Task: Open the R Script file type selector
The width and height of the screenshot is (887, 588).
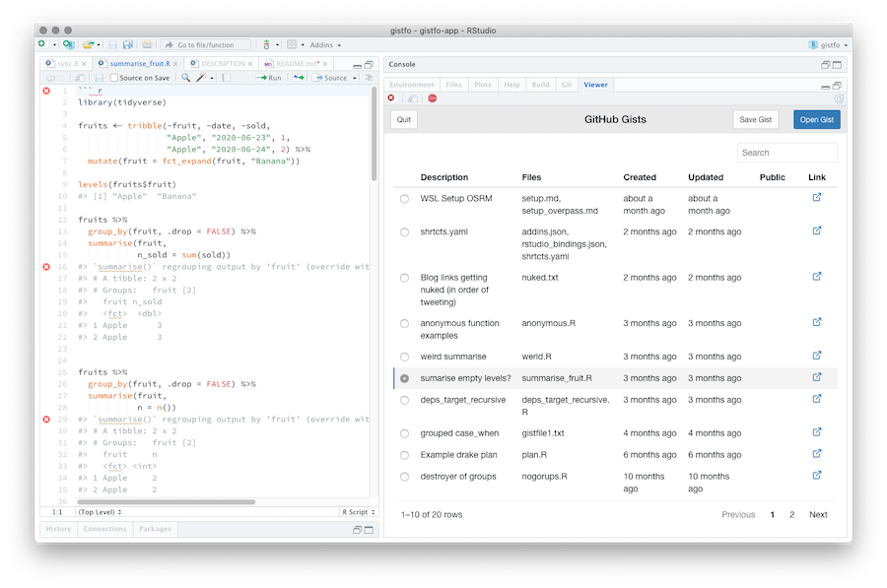Action: click(358, 512)
